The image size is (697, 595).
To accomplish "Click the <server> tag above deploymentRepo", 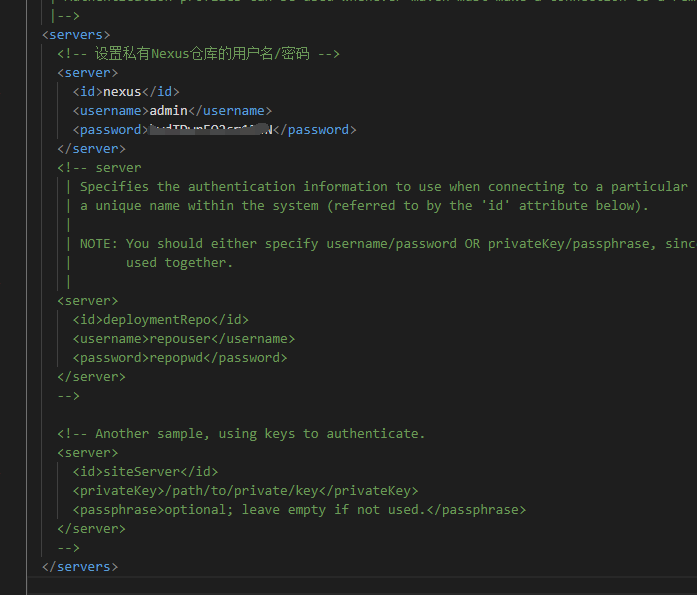I will pos(88,301).
